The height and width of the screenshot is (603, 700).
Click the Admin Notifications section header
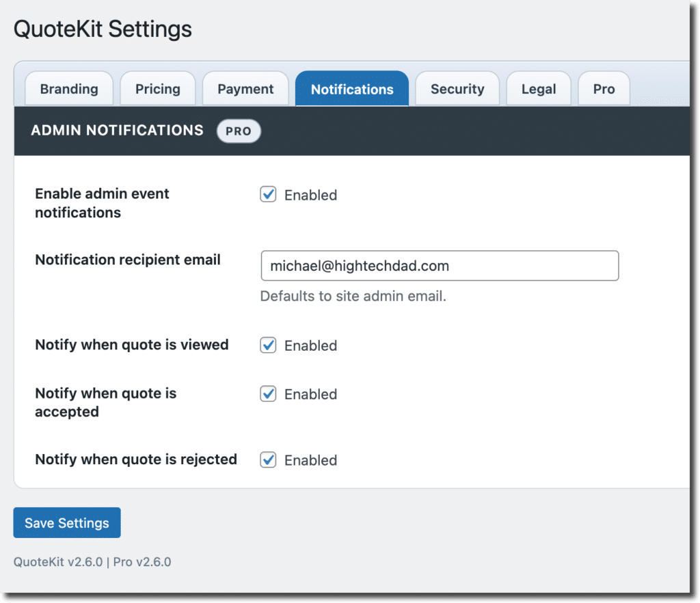coord(117,130)
